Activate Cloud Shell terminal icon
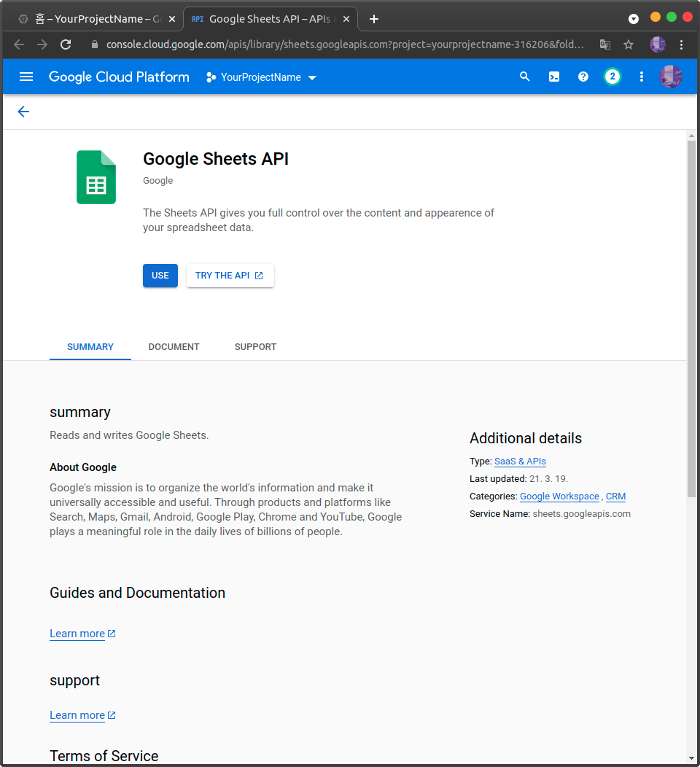700x767 pixels. (x=553, y=77)
